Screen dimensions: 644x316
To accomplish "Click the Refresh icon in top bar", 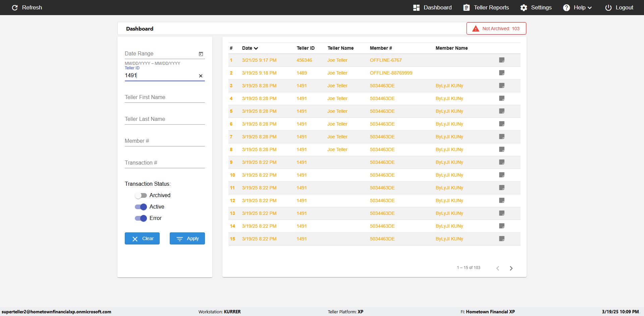I will click(x=15, y=7).
